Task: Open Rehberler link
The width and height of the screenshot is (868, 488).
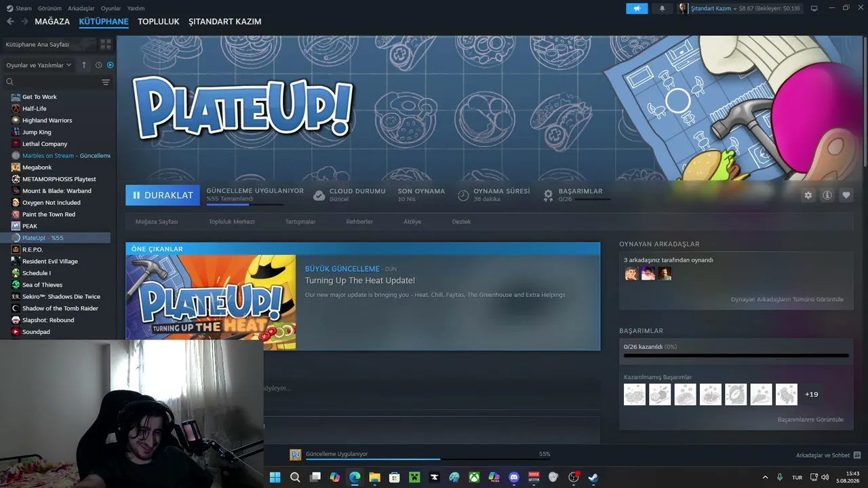Action: [359, 222]
